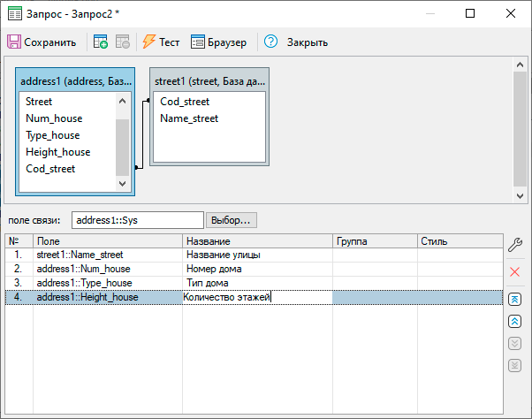Select Type_house in the address1 table
Viewport: 532px width, 419px height.
tap(53, 135)
